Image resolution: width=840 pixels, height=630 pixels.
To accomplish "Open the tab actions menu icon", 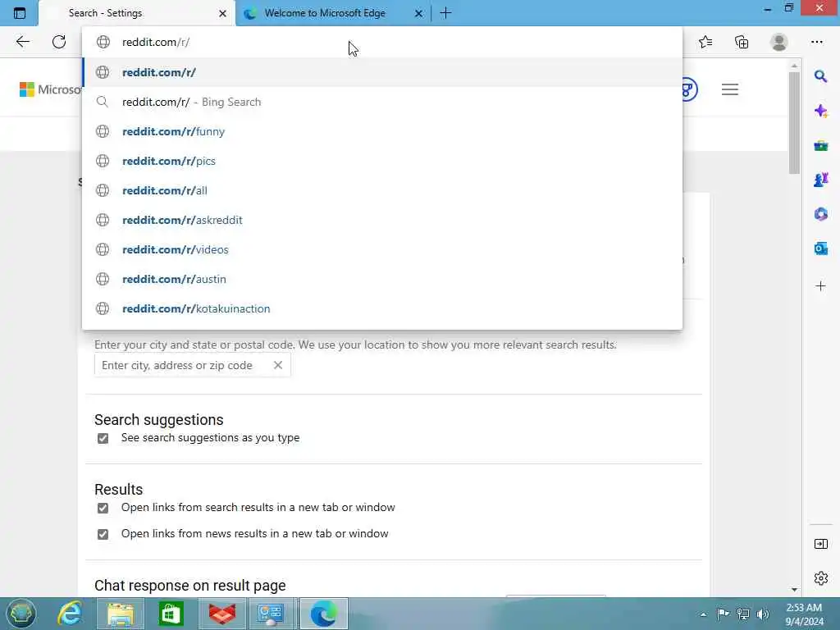I will tap(20, 13).
